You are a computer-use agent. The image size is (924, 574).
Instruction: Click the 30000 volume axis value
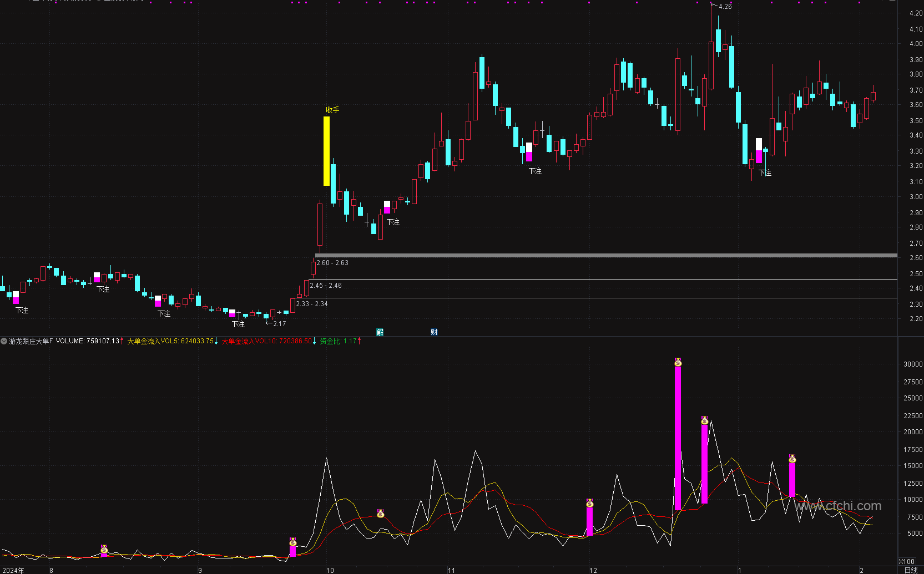pos(913,364)
